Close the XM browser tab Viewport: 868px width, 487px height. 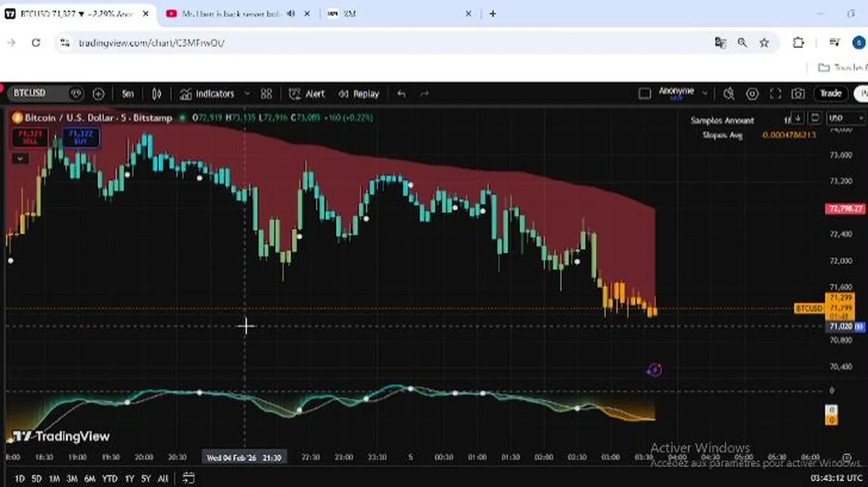click(468, 14)
